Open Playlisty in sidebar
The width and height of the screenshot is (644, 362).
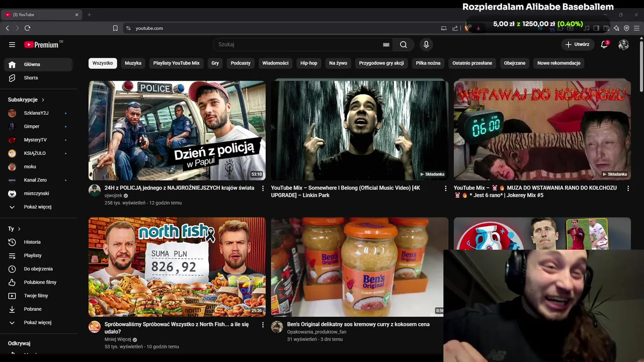click(39, 255)
